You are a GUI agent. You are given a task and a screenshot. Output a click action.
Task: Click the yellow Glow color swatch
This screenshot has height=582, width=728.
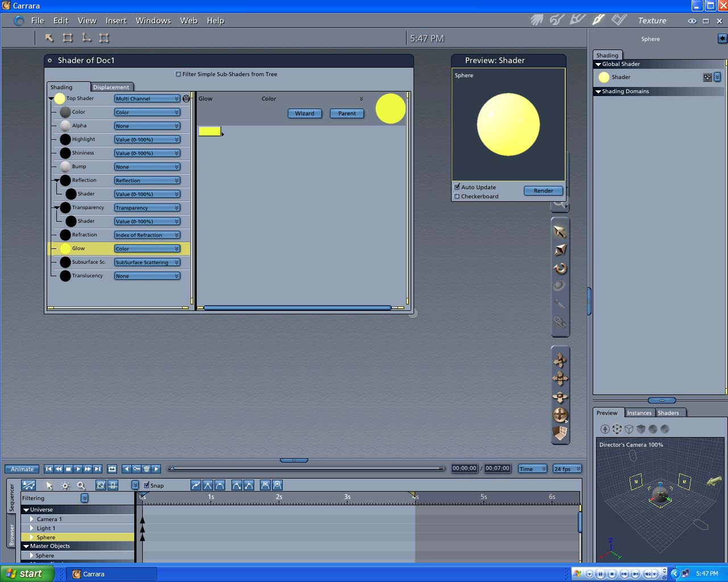pyautogui.click(x=210, y=131)
